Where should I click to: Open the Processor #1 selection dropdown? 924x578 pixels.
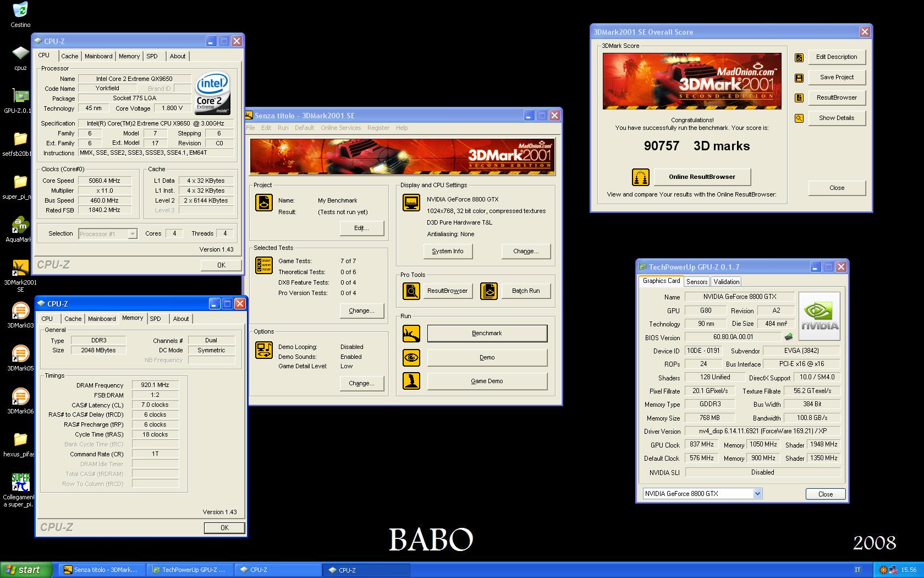[132, 234]
